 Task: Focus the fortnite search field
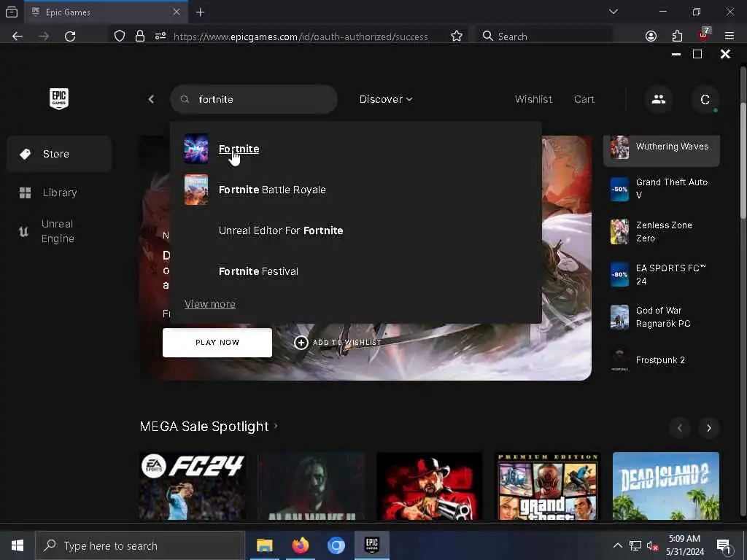point(253,99)
